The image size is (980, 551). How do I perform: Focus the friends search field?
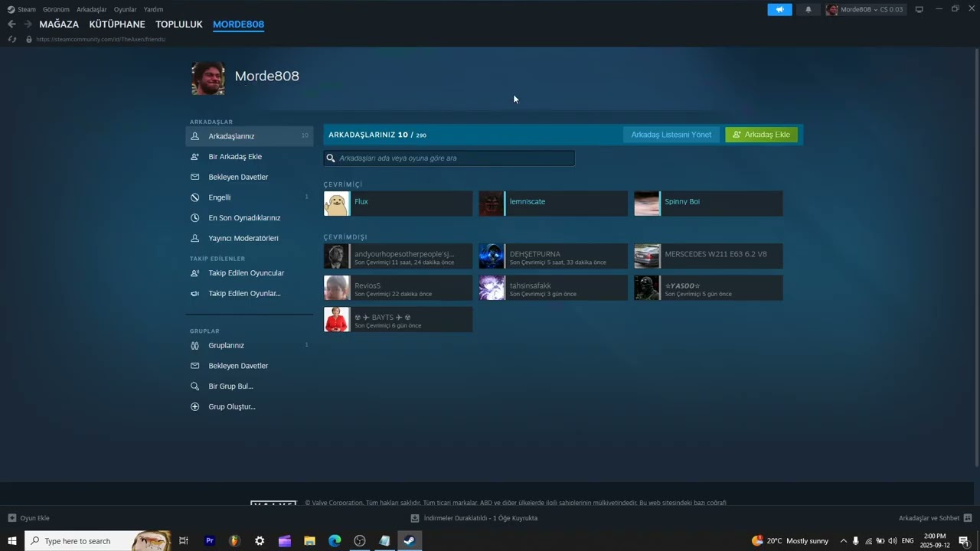click(x=449, y=158)
